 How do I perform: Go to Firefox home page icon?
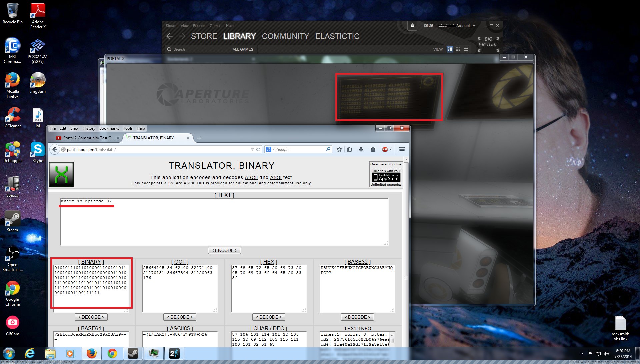pos(373,149)
